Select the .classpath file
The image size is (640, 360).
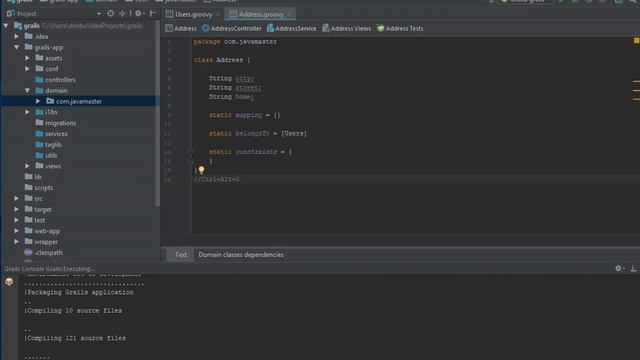[x=43, y=253]
